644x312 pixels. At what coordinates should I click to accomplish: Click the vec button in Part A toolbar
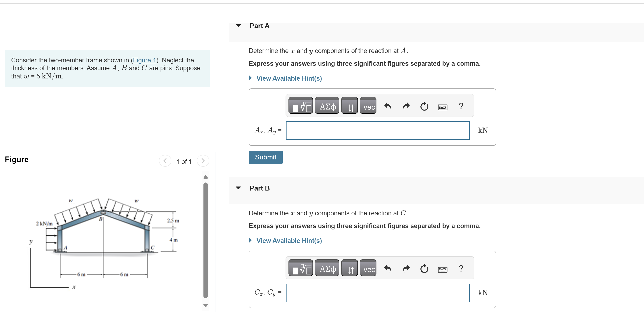[x=368, y=106]
